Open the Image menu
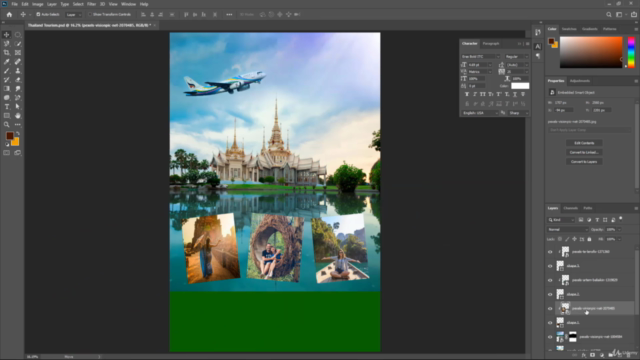The height and width of the screenshot is (360, 640). (x=38, y=4)
